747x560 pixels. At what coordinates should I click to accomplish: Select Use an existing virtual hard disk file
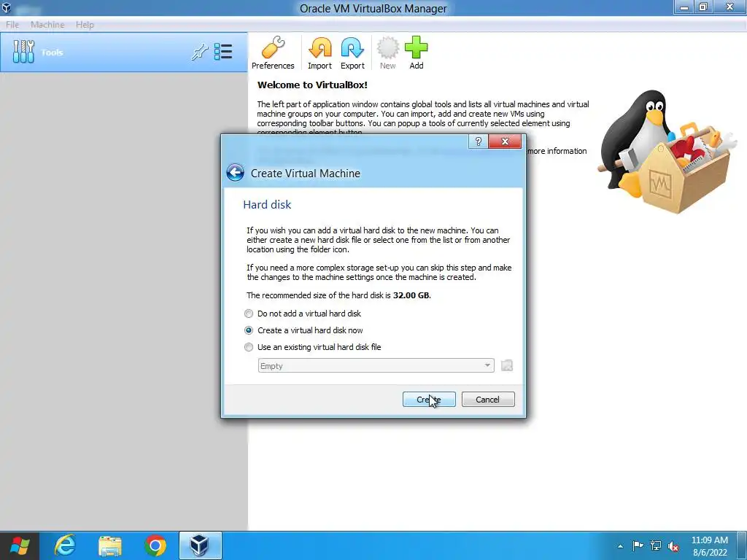(313, 347)
